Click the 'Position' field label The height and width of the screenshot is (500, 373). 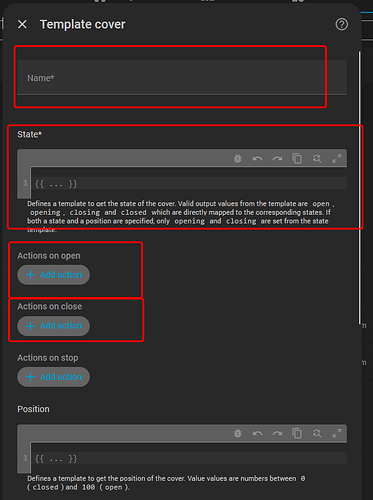tap(33, 409)
